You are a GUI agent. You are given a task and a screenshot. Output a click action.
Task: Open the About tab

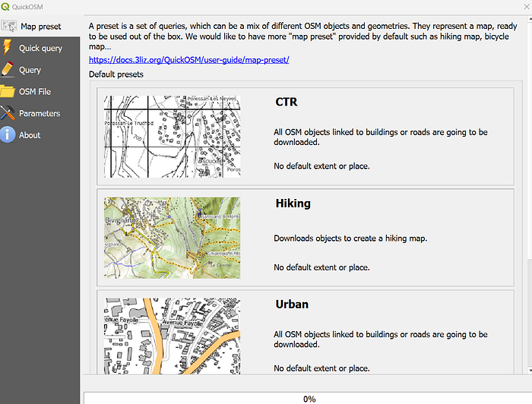(40, 134)
